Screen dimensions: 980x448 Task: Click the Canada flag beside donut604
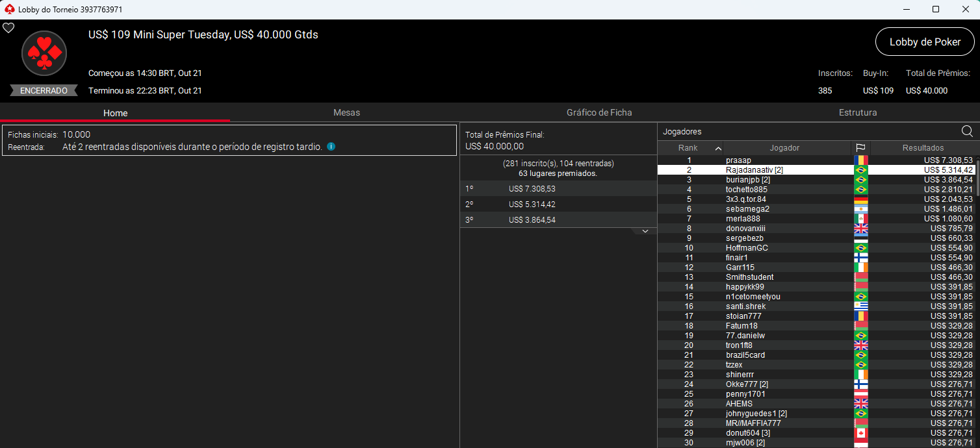[860, 433]
